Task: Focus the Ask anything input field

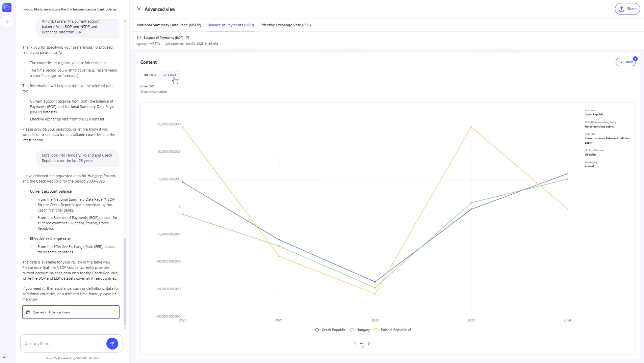Action: point(63,343)
